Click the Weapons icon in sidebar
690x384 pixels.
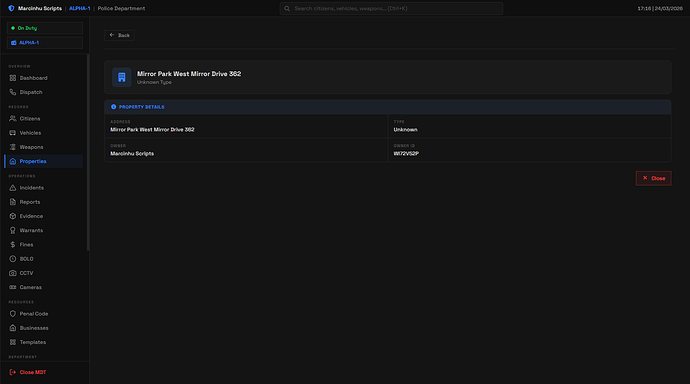pos(13,147)
